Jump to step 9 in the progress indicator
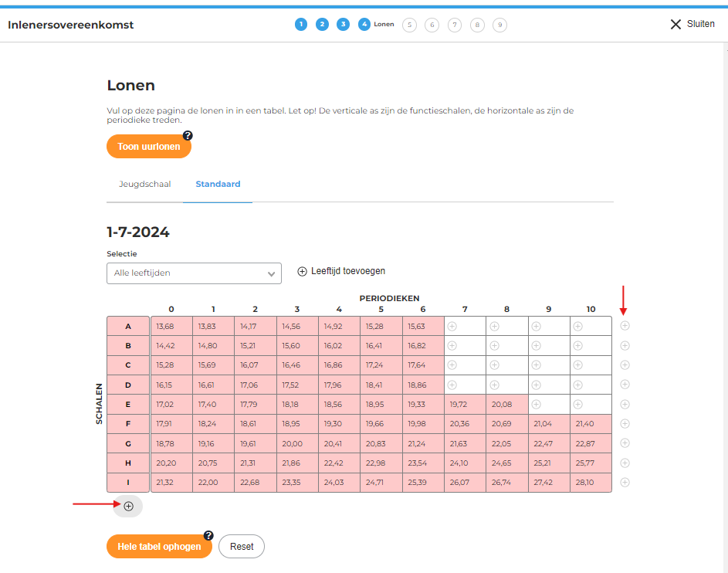 [x=500, y=25]
